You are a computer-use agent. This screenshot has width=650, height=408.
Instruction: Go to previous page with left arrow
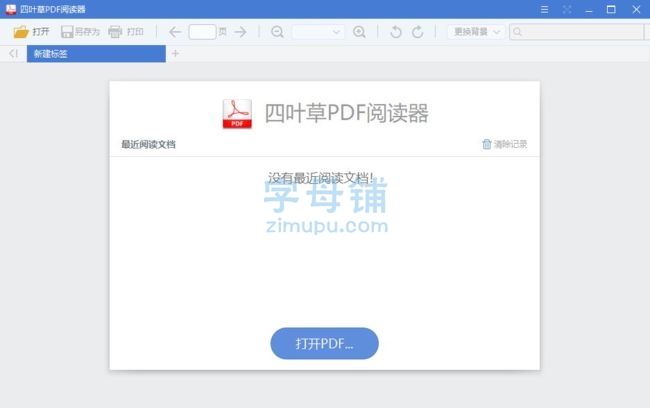pos(175,32)
